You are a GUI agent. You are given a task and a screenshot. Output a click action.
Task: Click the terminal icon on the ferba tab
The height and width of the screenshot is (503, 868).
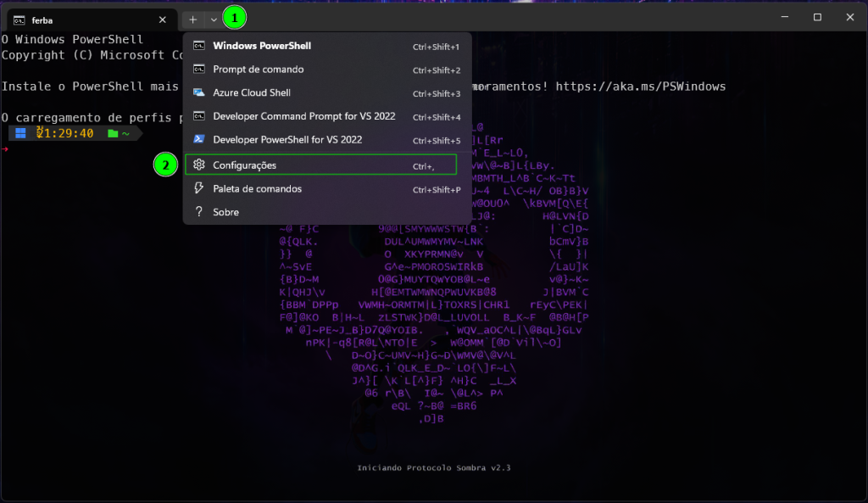pos(19,19)
